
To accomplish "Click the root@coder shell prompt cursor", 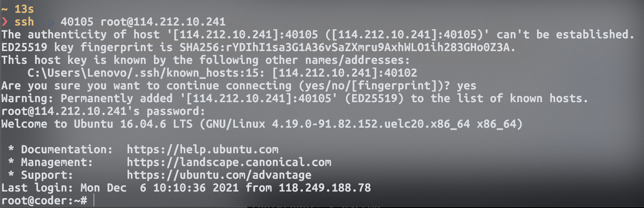I will coord(94,201).
